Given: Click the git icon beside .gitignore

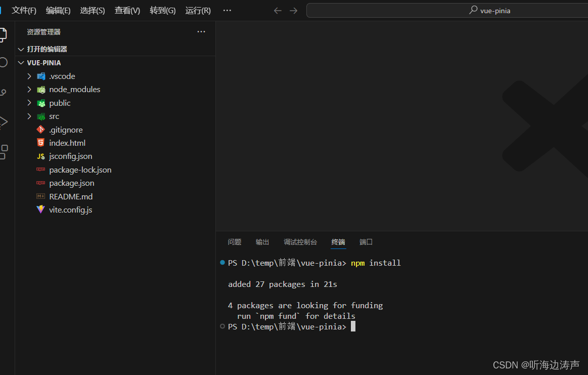Looking at the screenshot, I should (40, 130).
